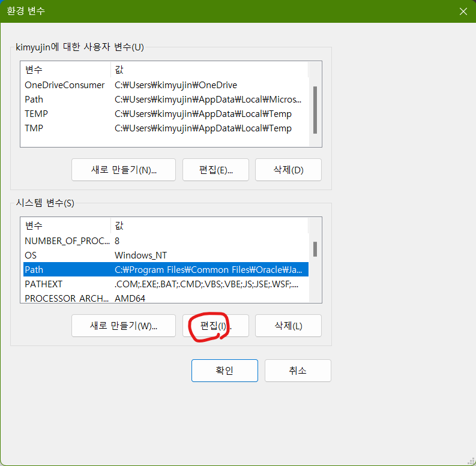Click 새로 만들기(N)... button for user variables
The height and width of the screenshot is (466, 476).
tap(124, 170)
